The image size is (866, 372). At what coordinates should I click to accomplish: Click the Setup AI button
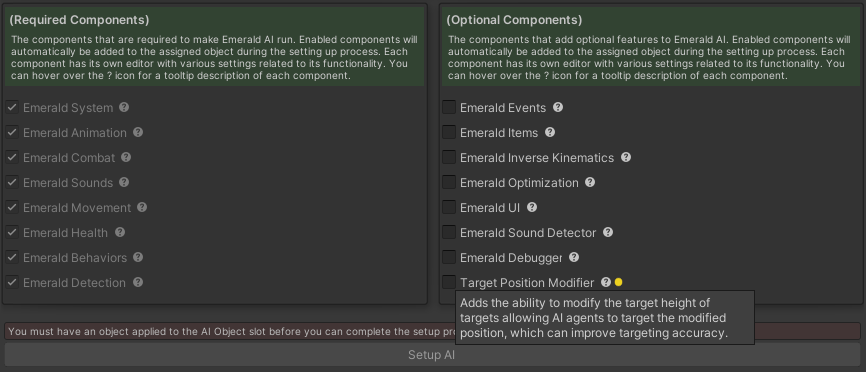[431, 355]
